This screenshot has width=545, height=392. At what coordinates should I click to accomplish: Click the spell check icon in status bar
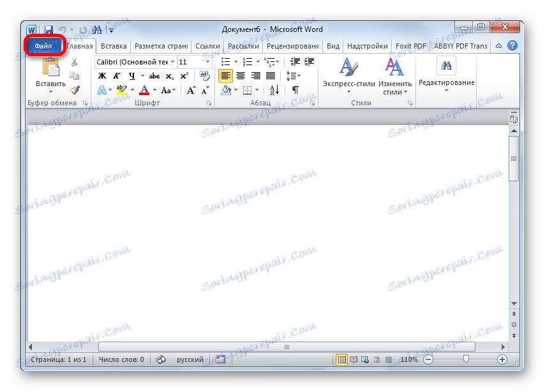click(x=161, y=359)
